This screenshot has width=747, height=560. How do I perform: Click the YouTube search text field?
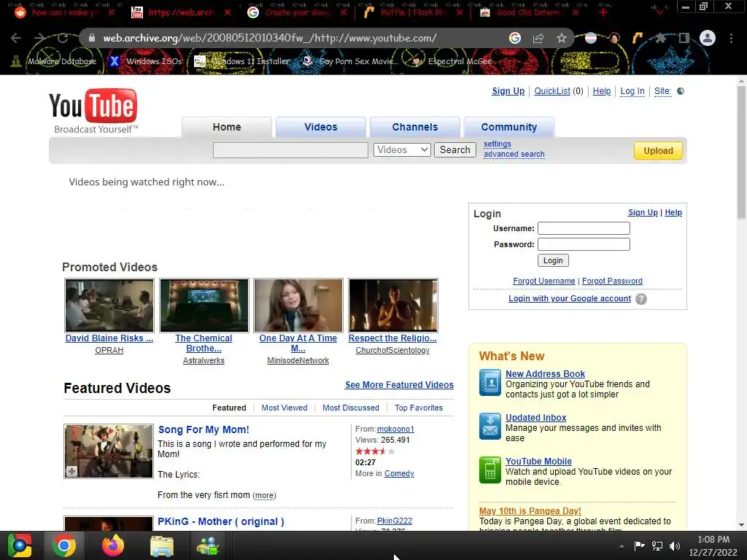[x=290, y=150]
